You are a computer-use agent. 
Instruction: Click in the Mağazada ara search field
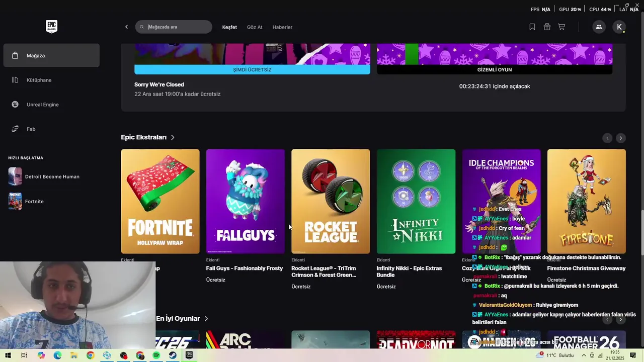[174, 27]
